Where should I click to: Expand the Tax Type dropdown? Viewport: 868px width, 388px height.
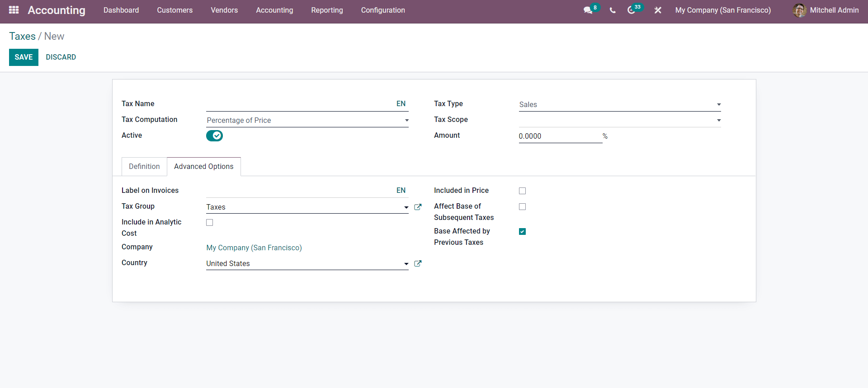619,105
